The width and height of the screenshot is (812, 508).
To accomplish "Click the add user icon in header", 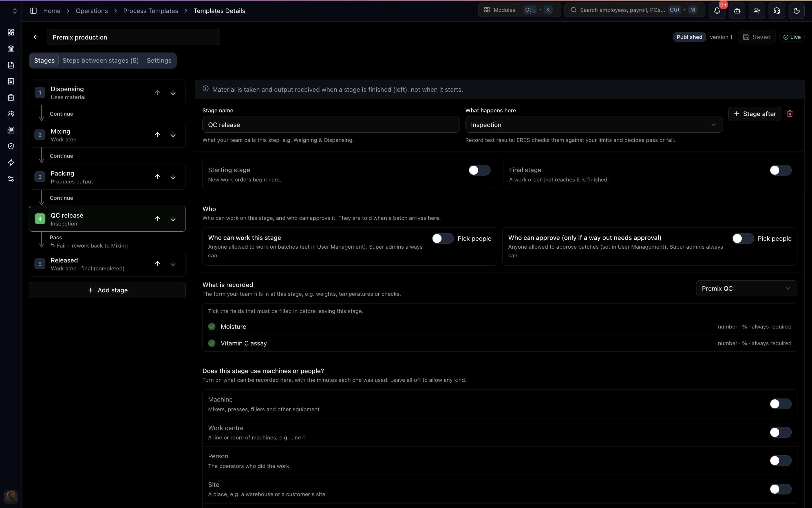I will pyautogui.click(x=757, y=10).
